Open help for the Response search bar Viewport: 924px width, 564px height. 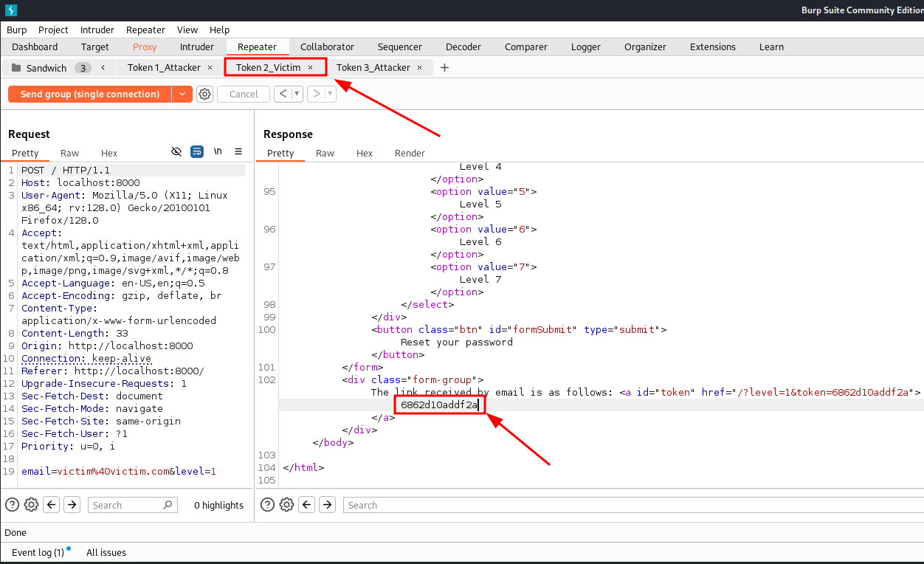click(x=268, y=505)
